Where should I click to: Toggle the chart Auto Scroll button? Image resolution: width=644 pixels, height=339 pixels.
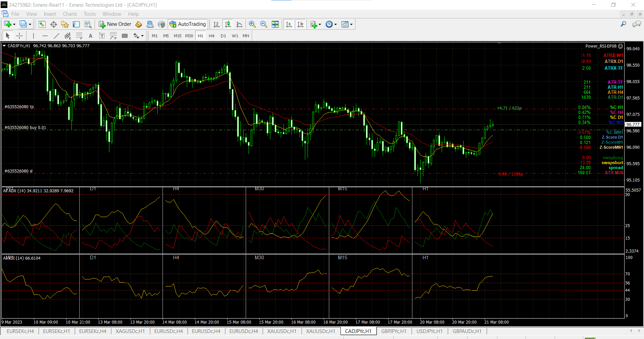click(x=289, y=24)
